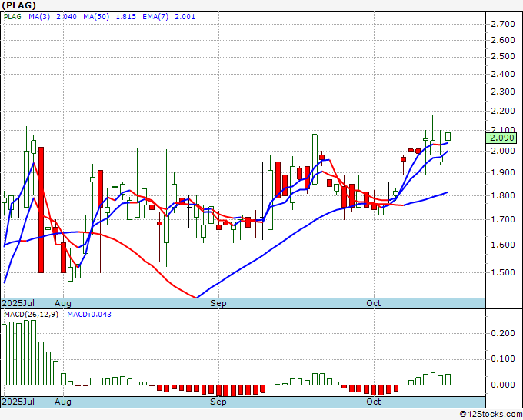Click the Oct label on price chart axis
The image size is (523, 420).
tap(373, 303)
